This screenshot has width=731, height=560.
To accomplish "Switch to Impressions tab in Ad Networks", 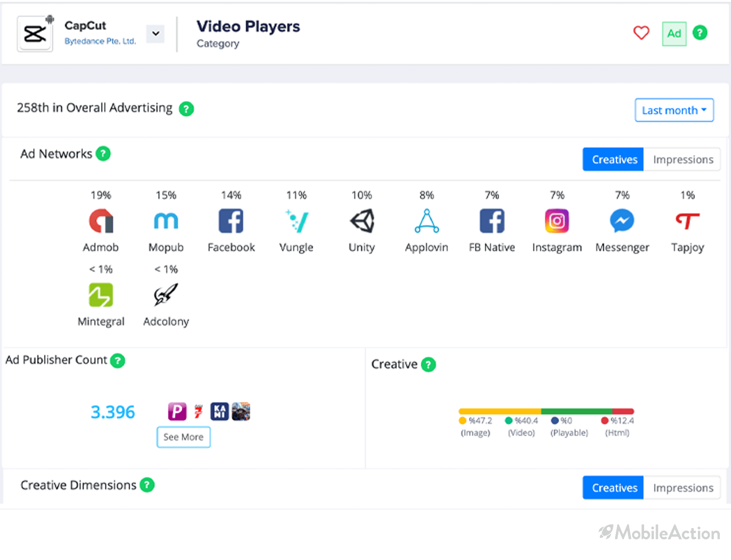I will (682, 159).
